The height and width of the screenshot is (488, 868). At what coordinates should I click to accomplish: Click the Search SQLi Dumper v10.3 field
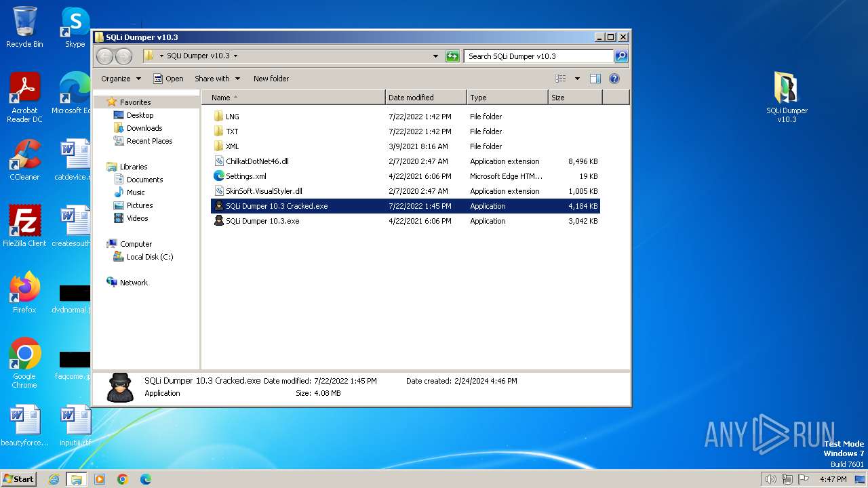tap(539, 56)
